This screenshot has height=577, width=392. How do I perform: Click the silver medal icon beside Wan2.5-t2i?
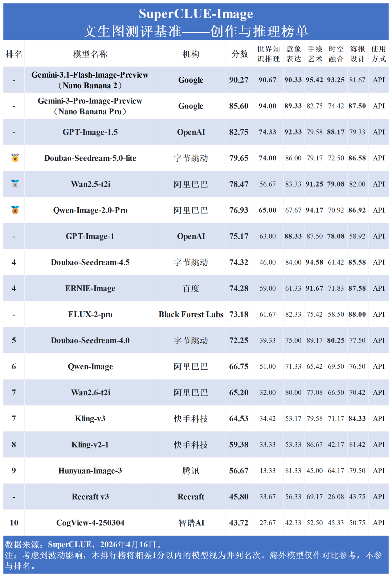15,184
